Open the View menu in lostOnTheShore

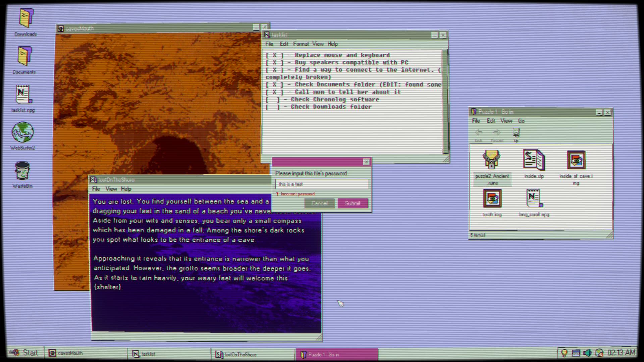coord(111,189)
